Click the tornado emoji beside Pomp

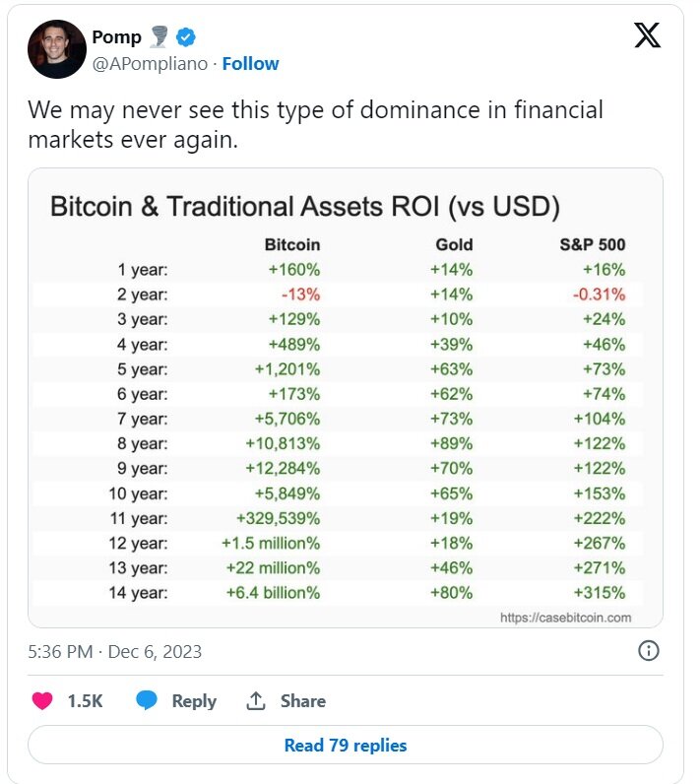[x=159, y=37]
